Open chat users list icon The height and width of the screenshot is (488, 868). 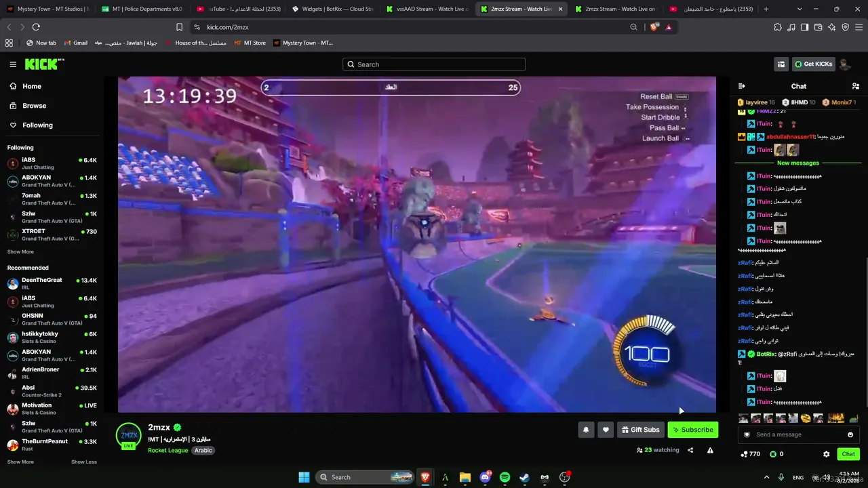(855, 86)
